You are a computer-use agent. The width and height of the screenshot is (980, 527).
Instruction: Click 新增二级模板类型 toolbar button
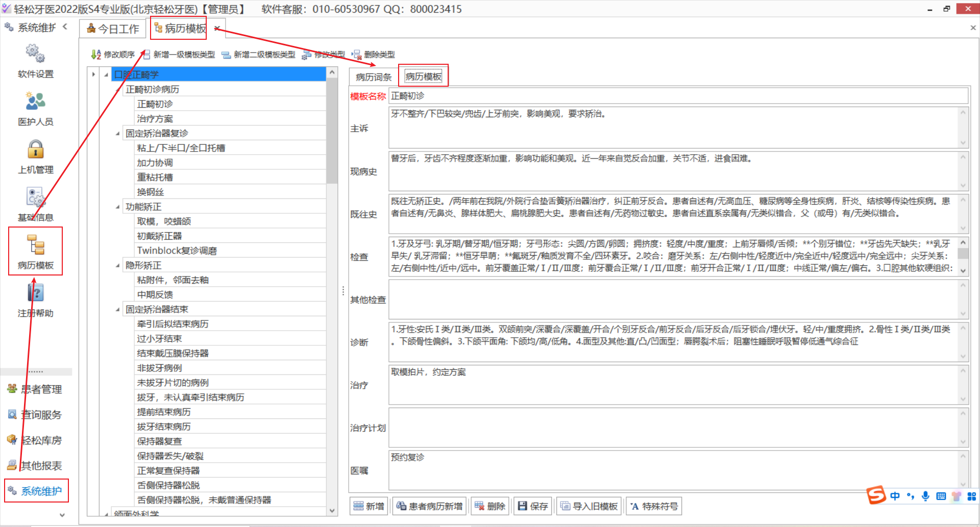tap(258, 55)
